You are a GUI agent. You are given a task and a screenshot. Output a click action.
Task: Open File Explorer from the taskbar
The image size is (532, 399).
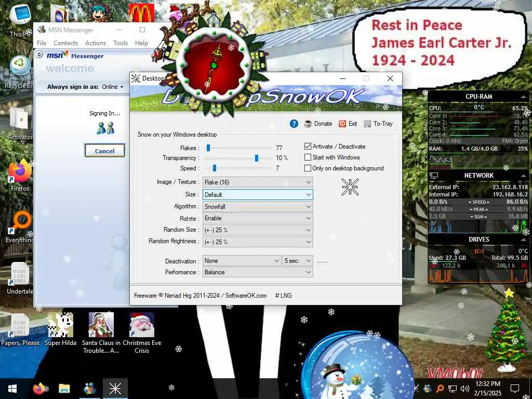pos(64,389)
